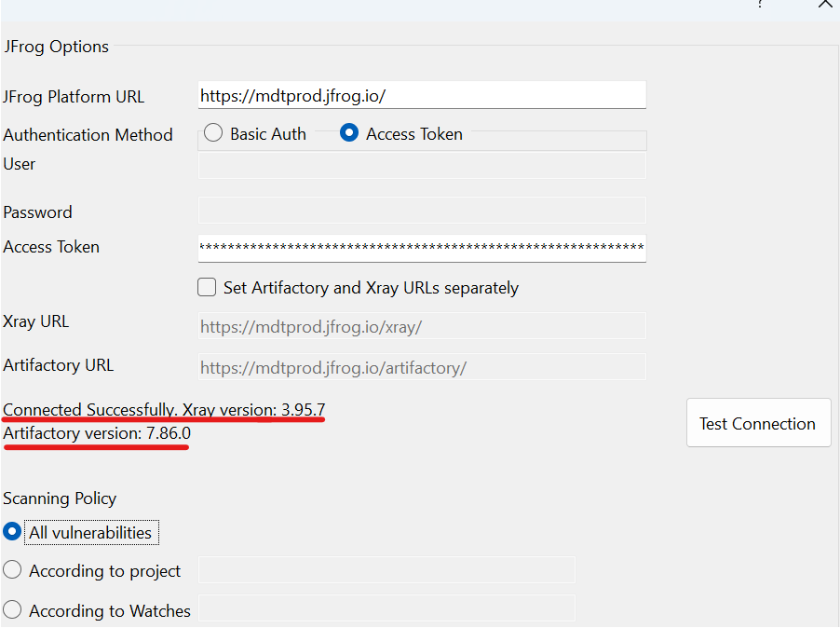This screenshot has height=628, width=840.
Task: Click the 'Xray URL' label
Action: pos(36,321)
